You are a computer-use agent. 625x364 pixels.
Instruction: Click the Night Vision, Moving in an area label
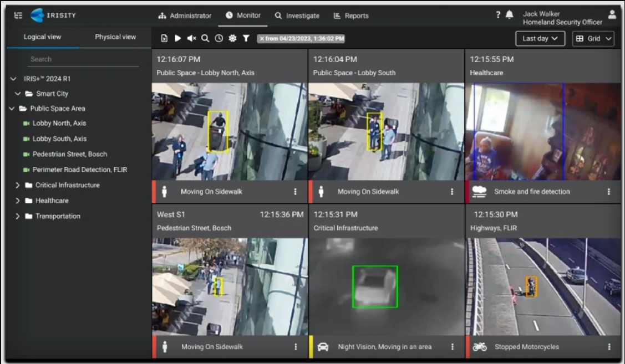(x=385, y=347)
